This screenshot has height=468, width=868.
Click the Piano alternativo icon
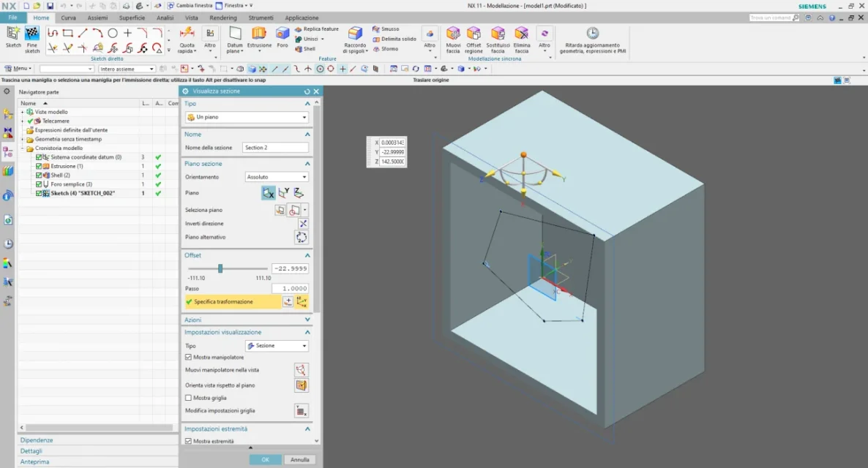coord(302,238)
